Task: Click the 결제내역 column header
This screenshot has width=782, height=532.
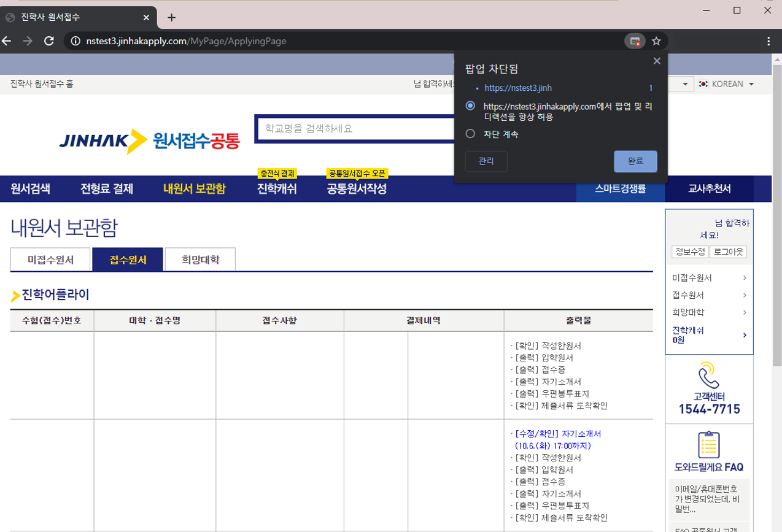Action: pos(424,320)
